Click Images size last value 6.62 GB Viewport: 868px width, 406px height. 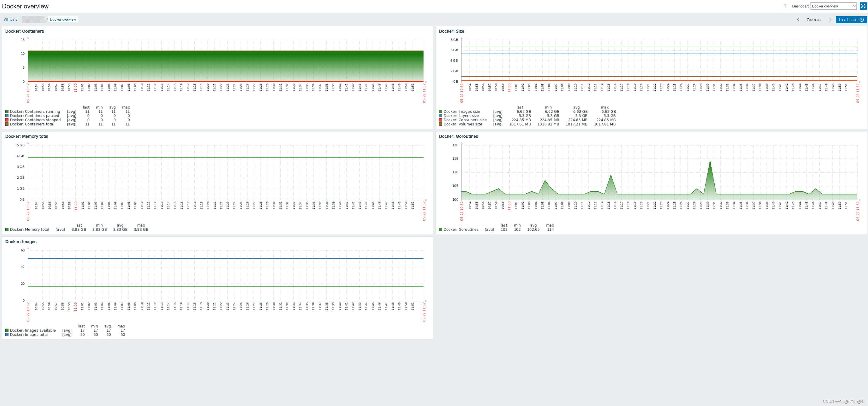tap(524, 112)
